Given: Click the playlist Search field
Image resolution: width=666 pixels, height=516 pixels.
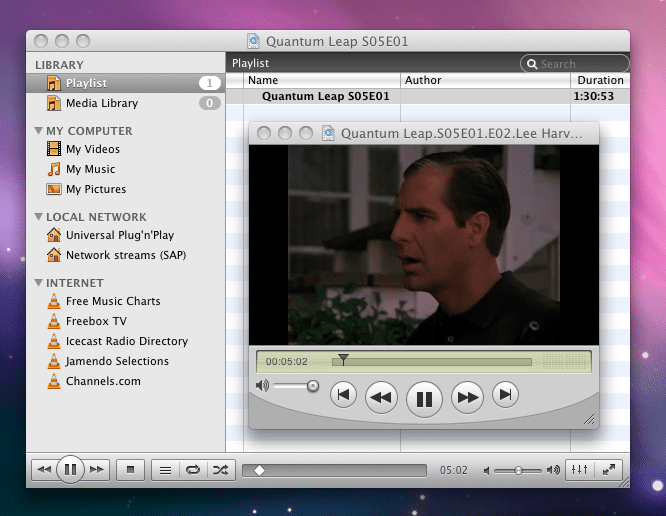Looking at the screenshot, I should pyautogui.click(x=575, y=64).
